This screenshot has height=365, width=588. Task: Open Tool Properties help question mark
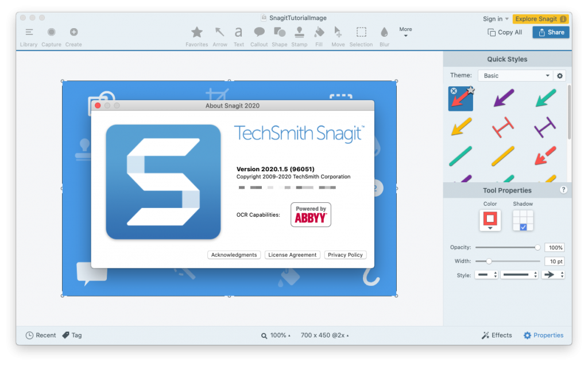[563, 190]
